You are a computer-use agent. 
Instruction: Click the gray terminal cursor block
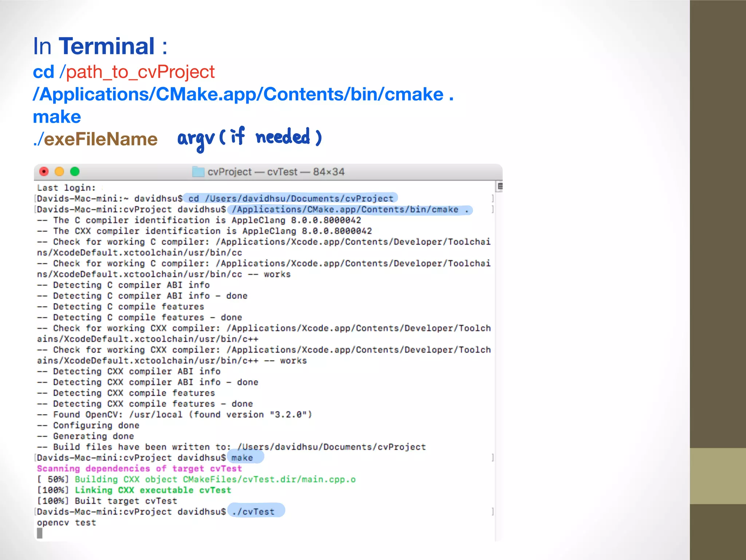click(x=40, y=533)
